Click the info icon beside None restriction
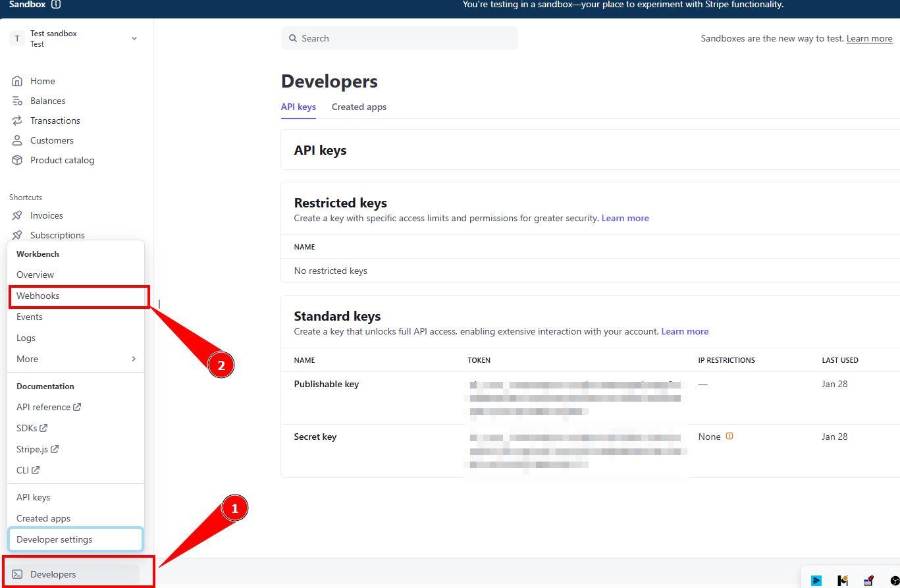 [x=729, y=436]
